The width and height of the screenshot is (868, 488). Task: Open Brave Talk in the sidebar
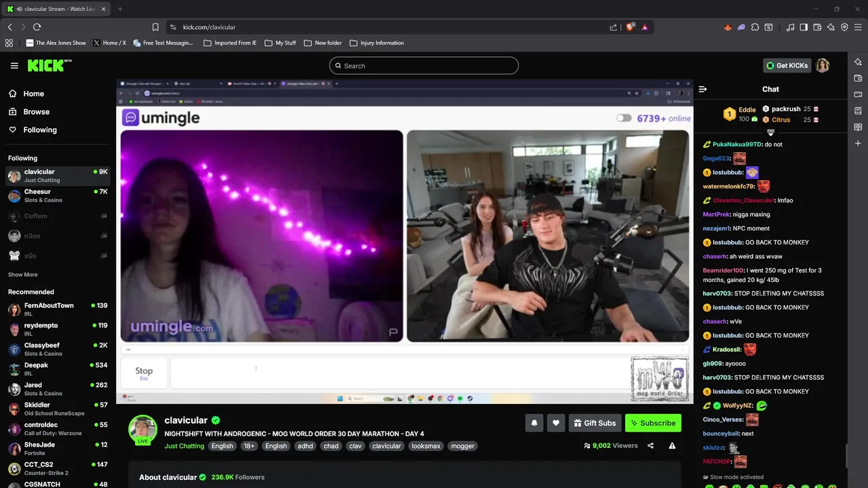click(x=858, y=94)
